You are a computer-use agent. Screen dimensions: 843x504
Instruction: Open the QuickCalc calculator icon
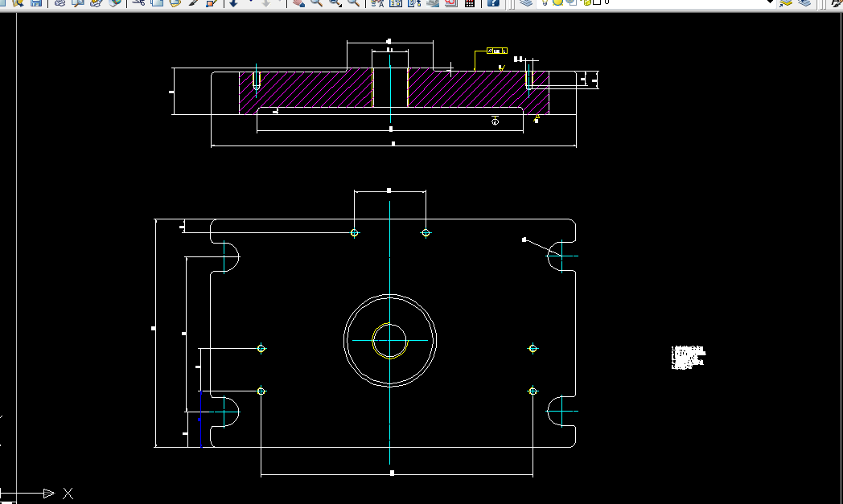tap(469, 2)
